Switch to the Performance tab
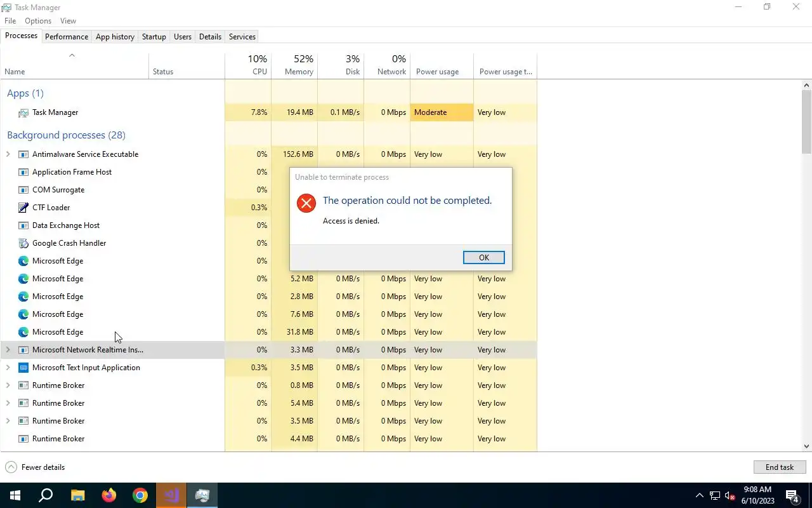Screen dimensions: 812x508 click(x=67, y=37)
